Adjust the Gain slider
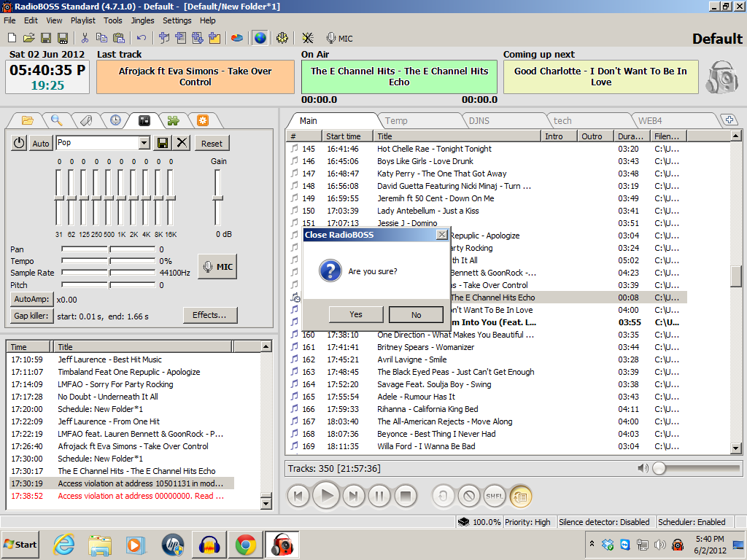 point(217,198)
